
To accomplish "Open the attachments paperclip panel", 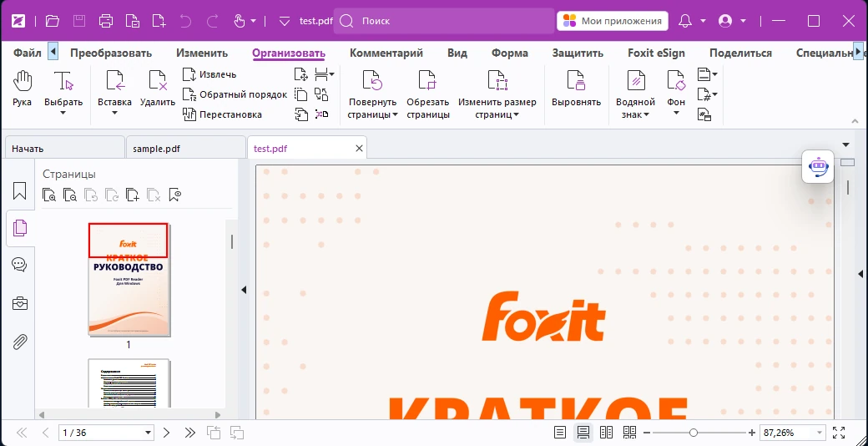I will tap(19, 342).
